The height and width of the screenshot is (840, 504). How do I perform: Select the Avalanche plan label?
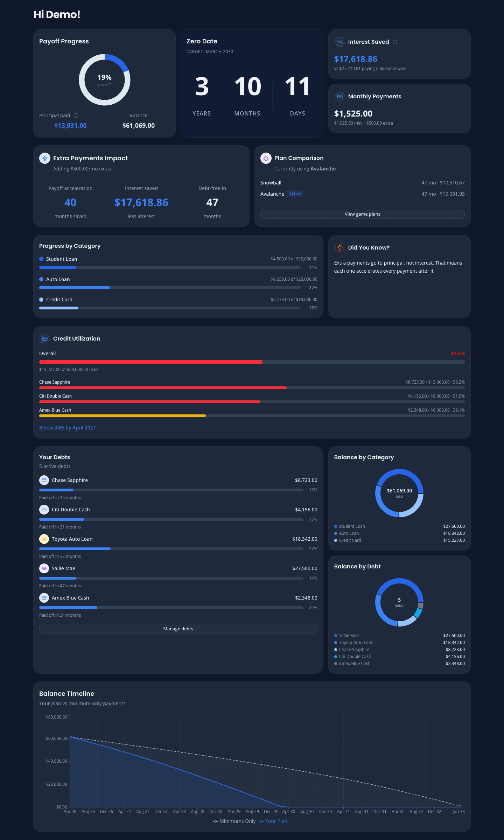click(272, 194)
